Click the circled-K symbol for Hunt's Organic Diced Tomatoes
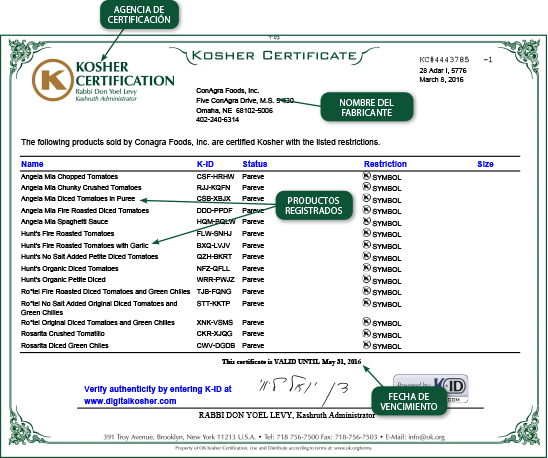This screenshot has height=458, width=548. [x=366, y=268]
